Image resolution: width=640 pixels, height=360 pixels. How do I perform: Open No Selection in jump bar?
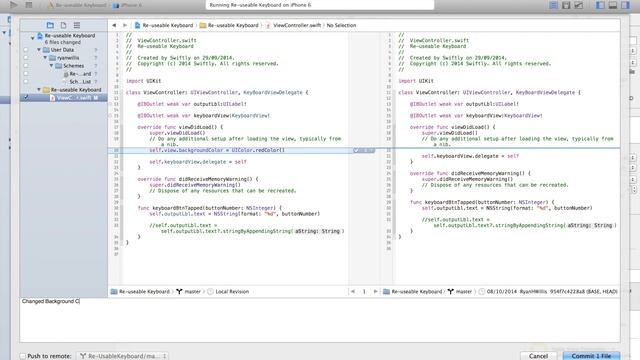pos(341,25)
